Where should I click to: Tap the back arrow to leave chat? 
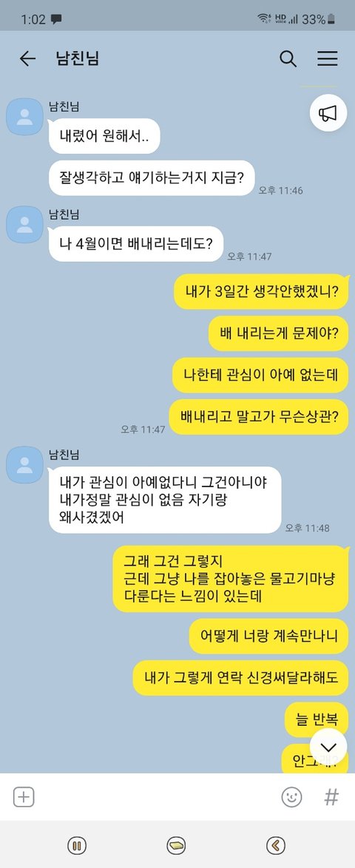click(27, 58)
